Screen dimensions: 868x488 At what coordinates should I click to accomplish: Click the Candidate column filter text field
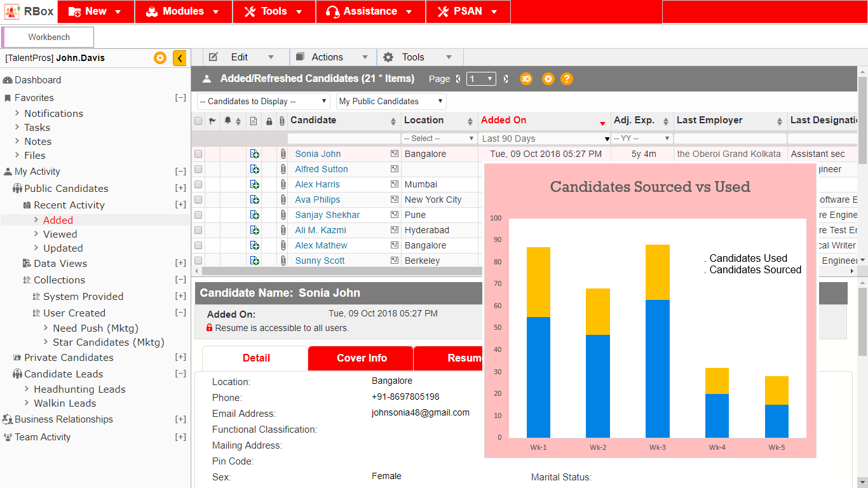[343, 139]
